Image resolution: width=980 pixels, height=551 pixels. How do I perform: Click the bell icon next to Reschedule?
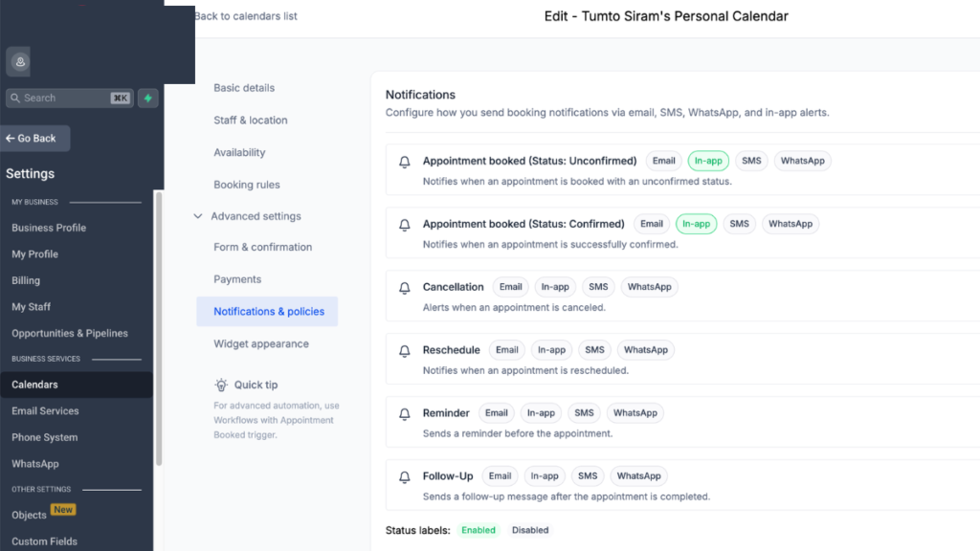404,349
